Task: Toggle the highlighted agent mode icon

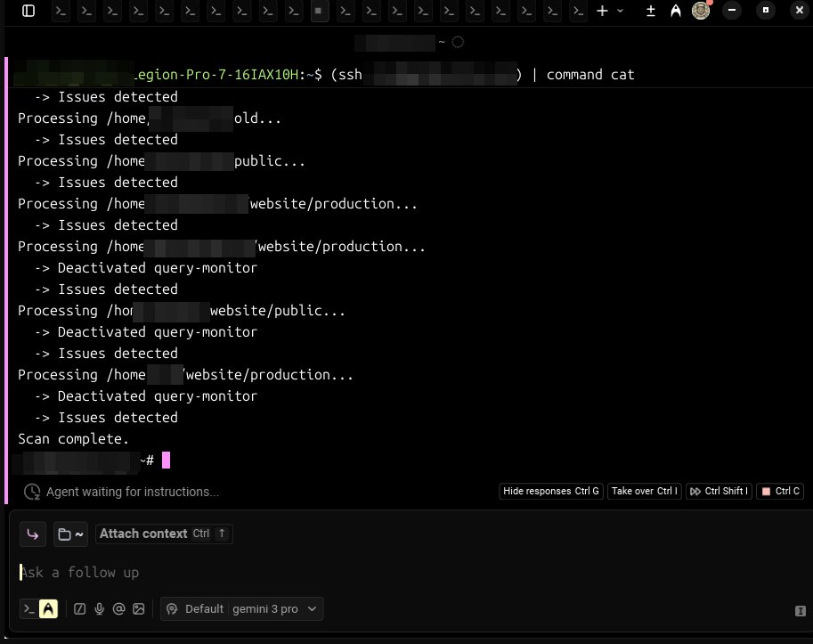Action: pos(48,608)
